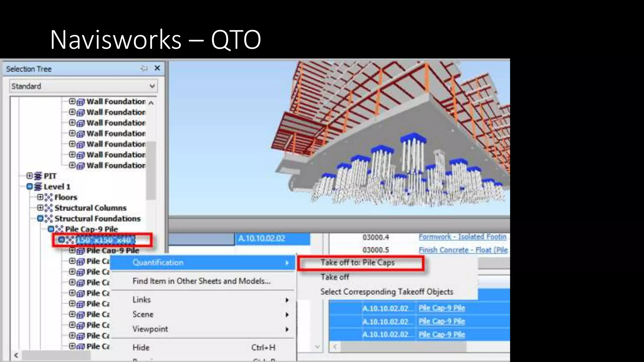This screenshot has width=644, height=362.
Task: Select the Floors tree item
Action: click(66, 197)
